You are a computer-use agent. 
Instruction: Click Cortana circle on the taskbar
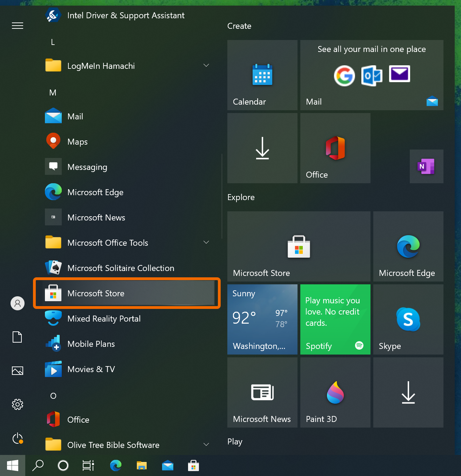[x=63, y=465]
